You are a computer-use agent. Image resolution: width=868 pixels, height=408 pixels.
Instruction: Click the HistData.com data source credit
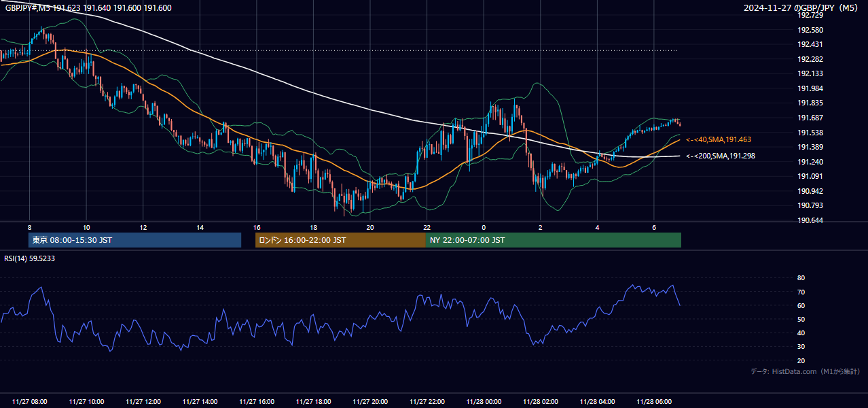point(805,371)
